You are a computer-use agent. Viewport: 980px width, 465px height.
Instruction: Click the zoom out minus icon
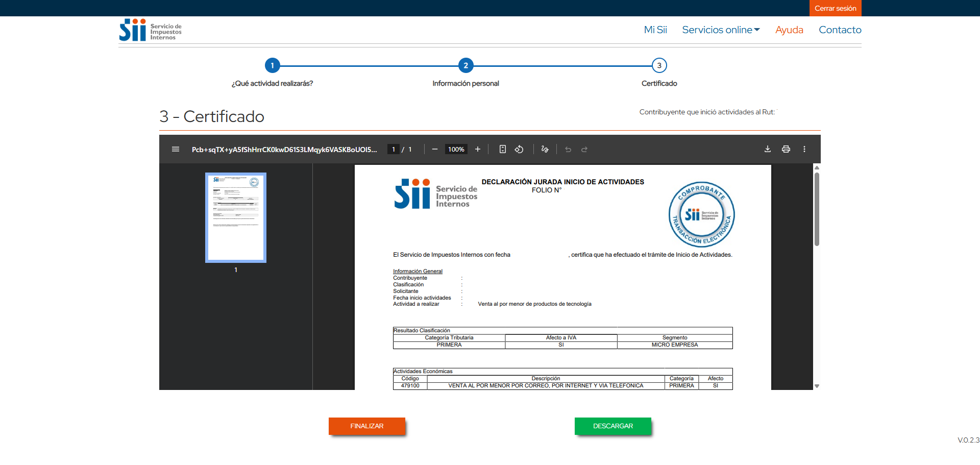tap(435, 149)
